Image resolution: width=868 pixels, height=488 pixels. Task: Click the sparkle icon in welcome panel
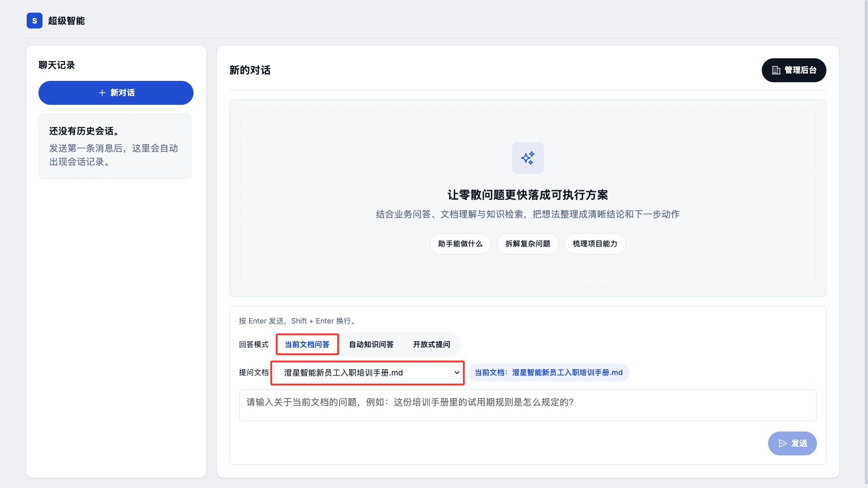pos(528,158)
